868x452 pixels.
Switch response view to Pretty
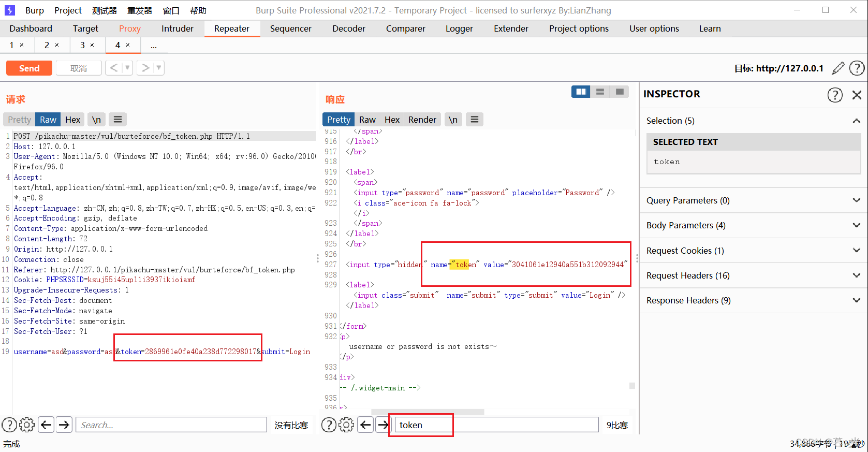[x=339, y=120]
